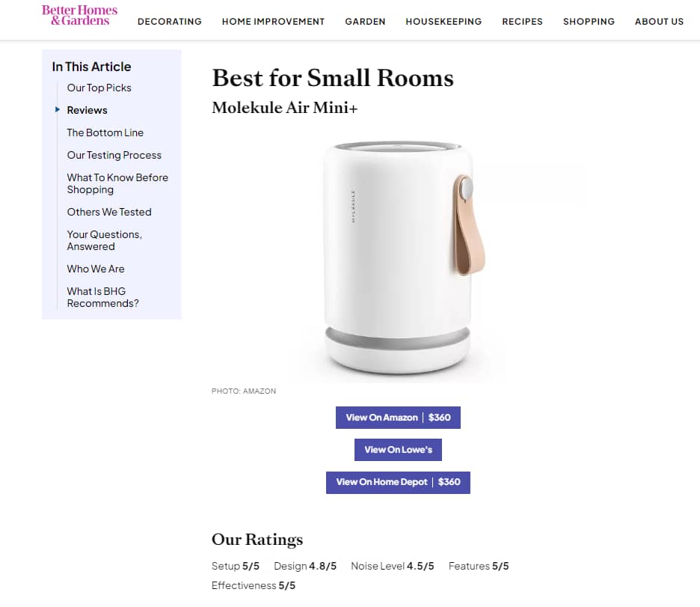Screen dimensions: 700x607
Task: Open the Housekeeping menu
Action: tap(443, 22)
